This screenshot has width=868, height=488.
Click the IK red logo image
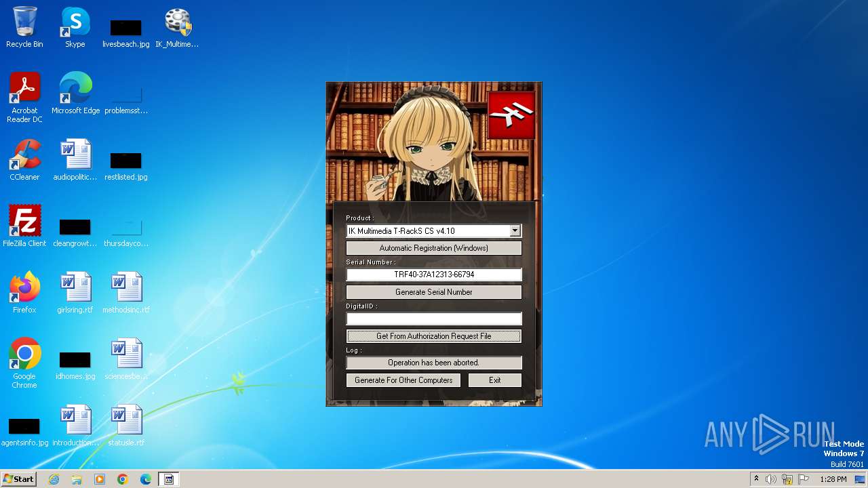[x=511, y=115]
